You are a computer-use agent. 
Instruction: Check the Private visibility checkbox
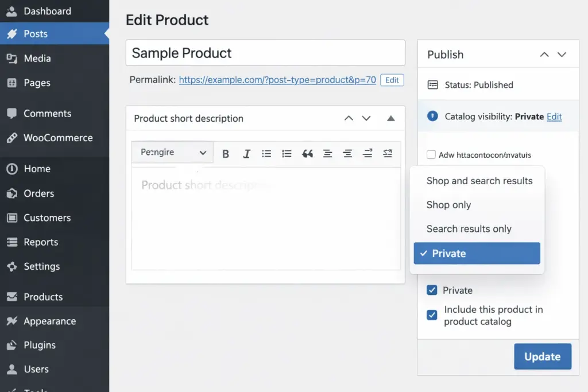(432, 290)
